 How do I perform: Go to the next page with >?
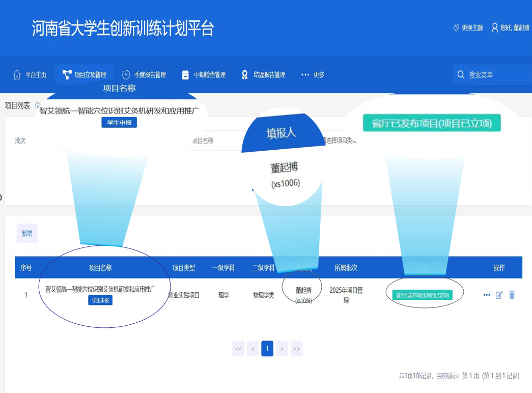(282, 349)
